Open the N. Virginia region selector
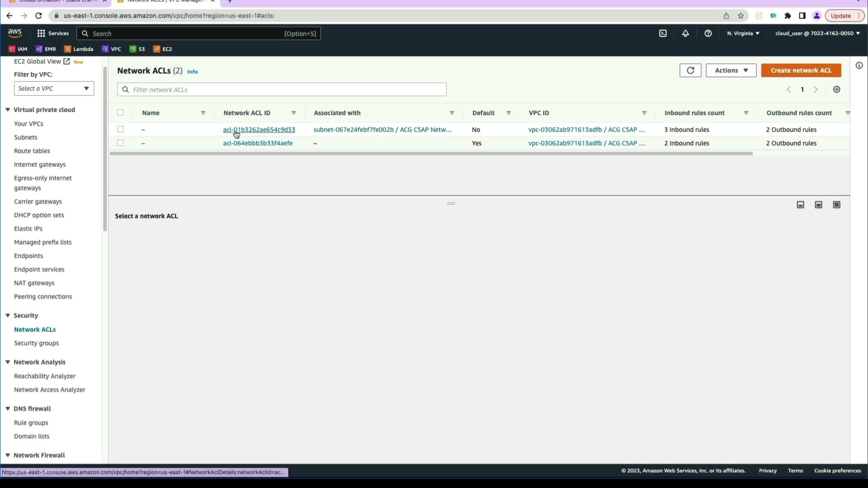 [743, 33]
